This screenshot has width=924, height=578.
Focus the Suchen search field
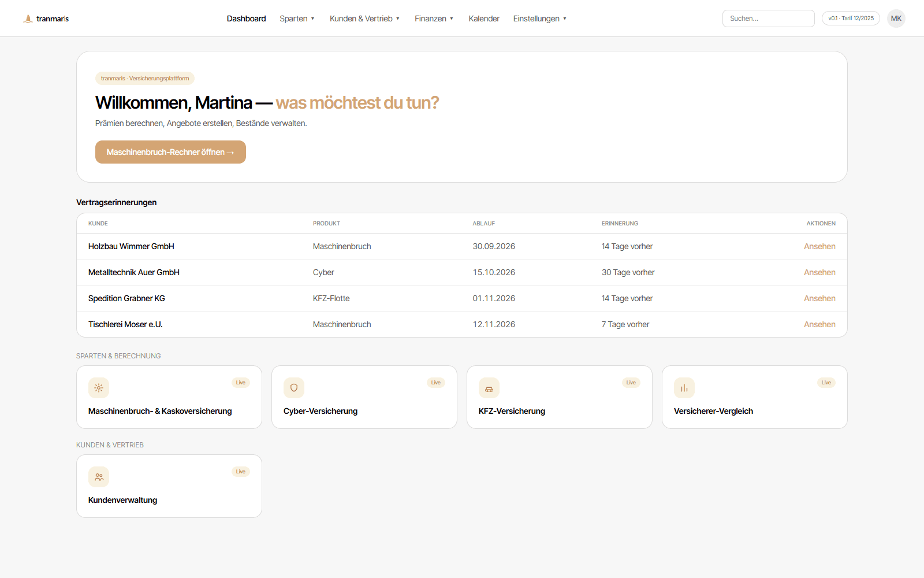pos(768,18)
